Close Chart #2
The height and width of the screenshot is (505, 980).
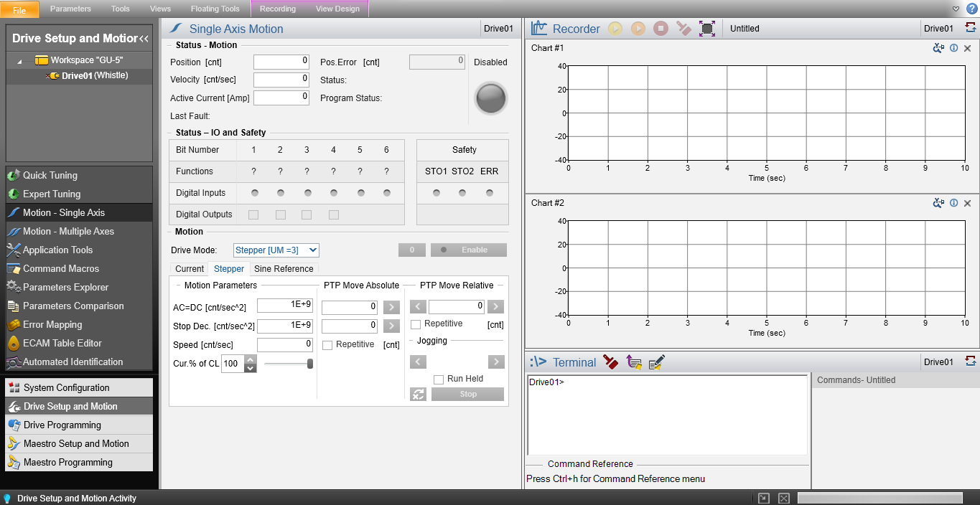(967, 203)
